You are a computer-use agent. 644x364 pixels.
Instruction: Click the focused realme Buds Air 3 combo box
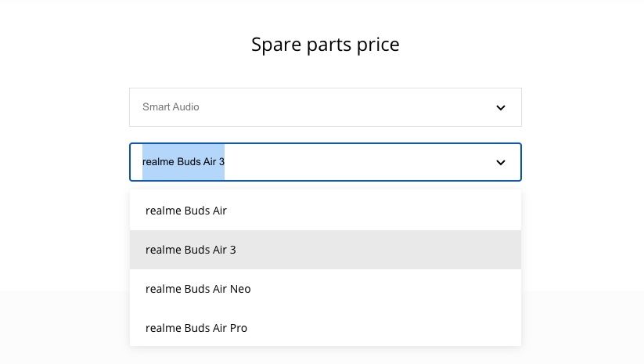click(x=326, y=162)
